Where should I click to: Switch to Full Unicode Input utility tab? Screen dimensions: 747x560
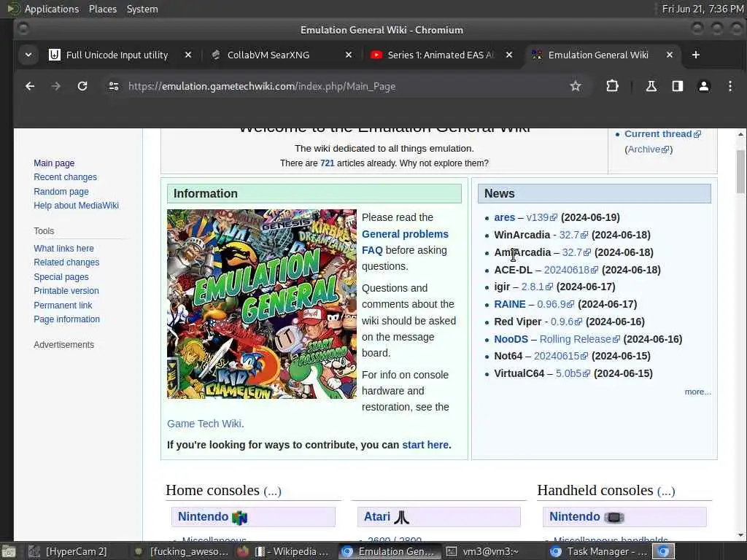pos(117,55)
